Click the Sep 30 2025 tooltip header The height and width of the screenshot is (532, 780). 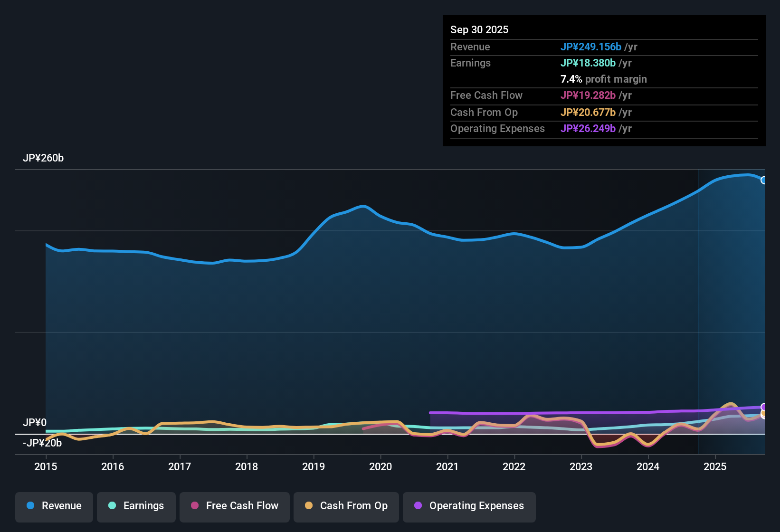pyautogui.click(x=479, y=29)
